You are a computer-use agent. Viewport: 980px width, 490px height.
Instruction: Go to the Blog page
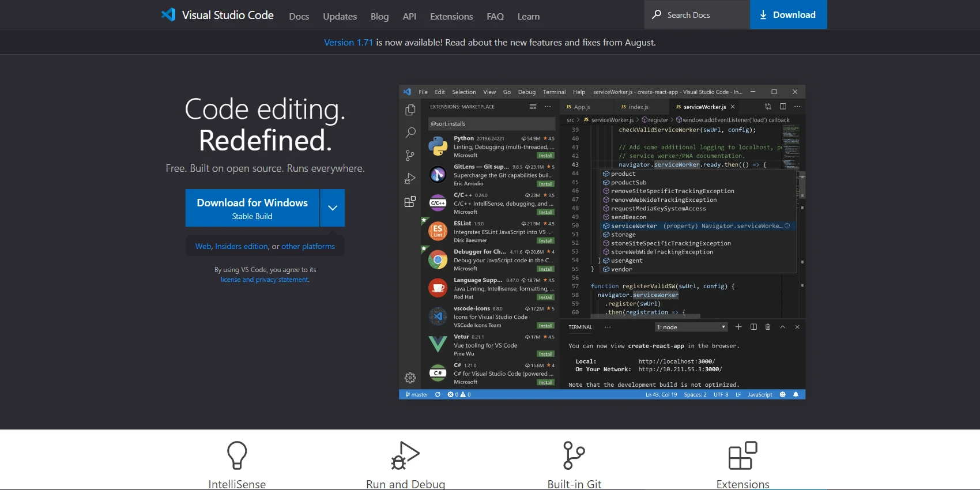(x=379, y=16)
